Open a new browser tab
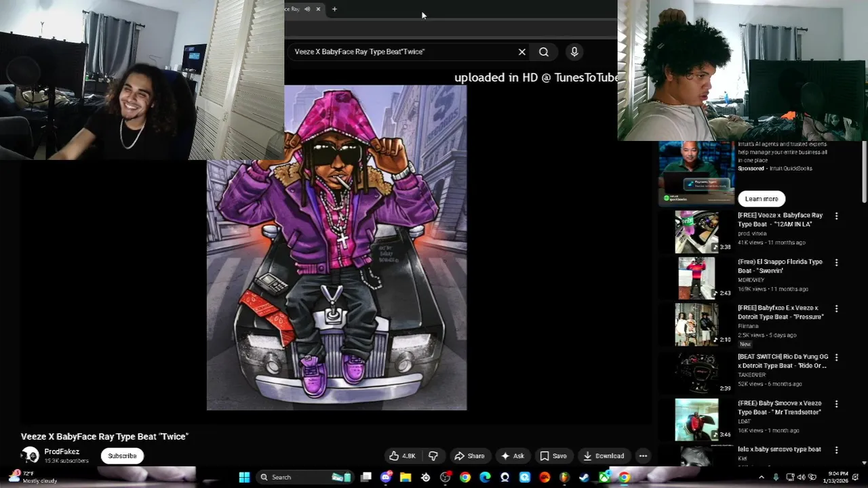The height and width of the screenshot is (488, 868). click(x=334, y=9)
